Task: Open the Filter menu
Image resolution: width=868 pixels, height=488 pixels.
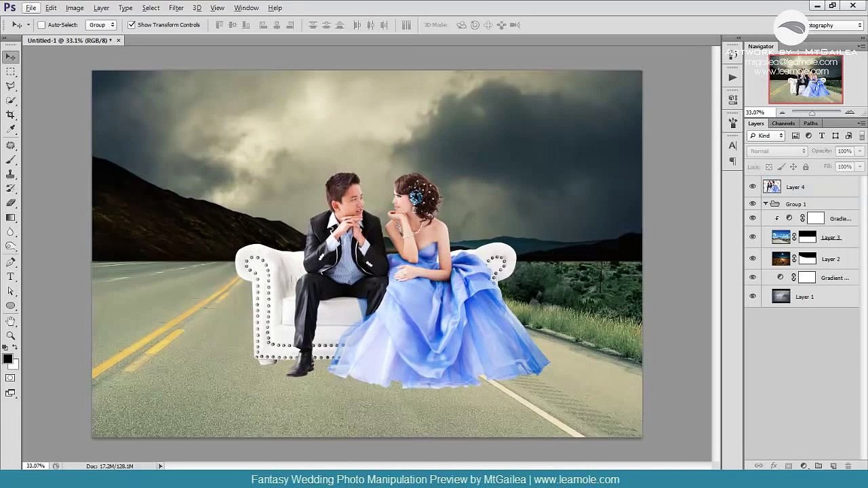Action: click(176, 8)
